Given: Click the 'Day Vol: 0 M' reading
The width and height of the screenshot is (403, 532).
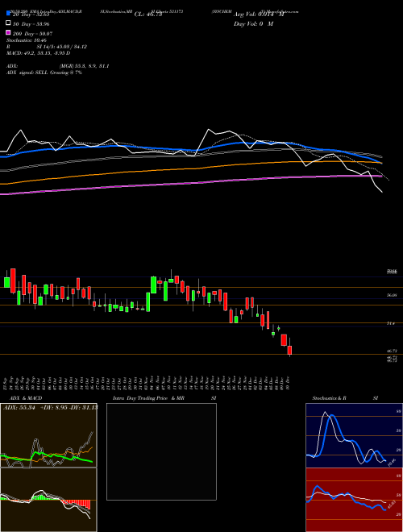Looking at the screenshot, I should click(x=253, y=23).
